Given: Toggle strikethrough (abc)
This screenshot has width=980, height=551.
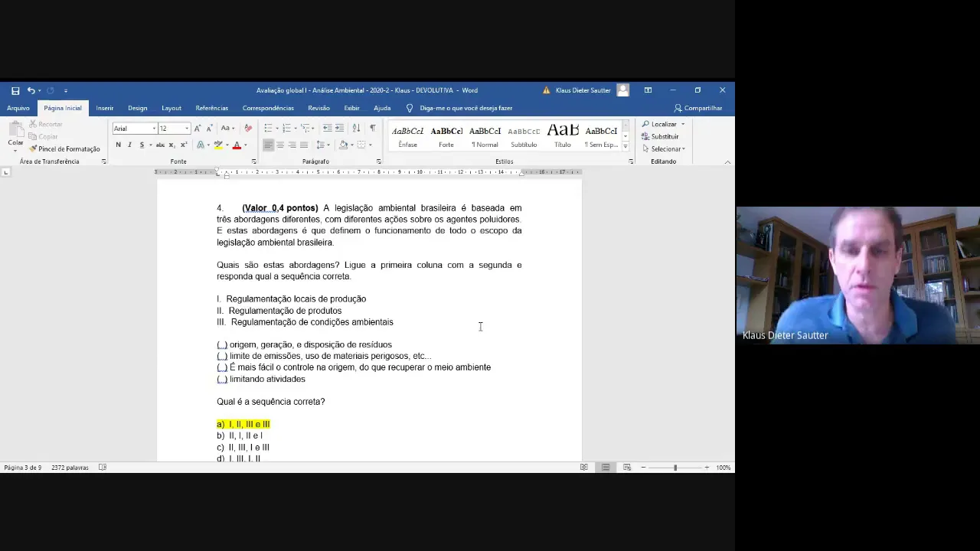Looking at the screenshot, I should pos(160,145).
